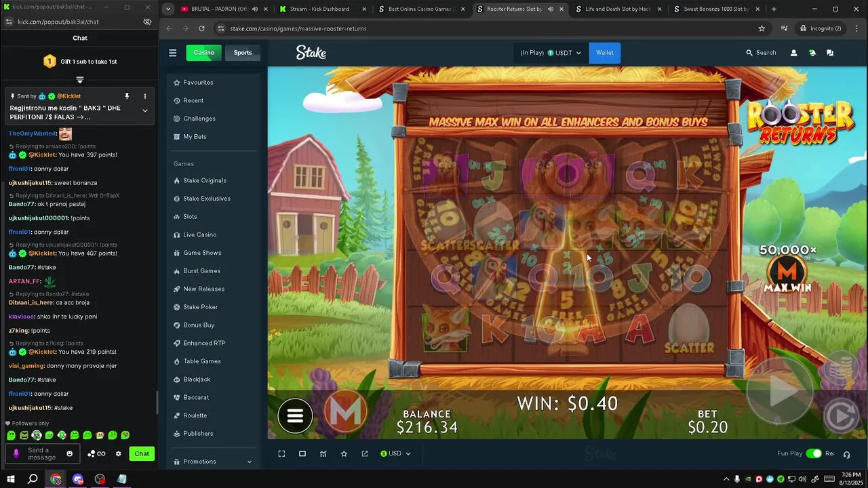Open Enhanced RTP category

coord(213,343)
